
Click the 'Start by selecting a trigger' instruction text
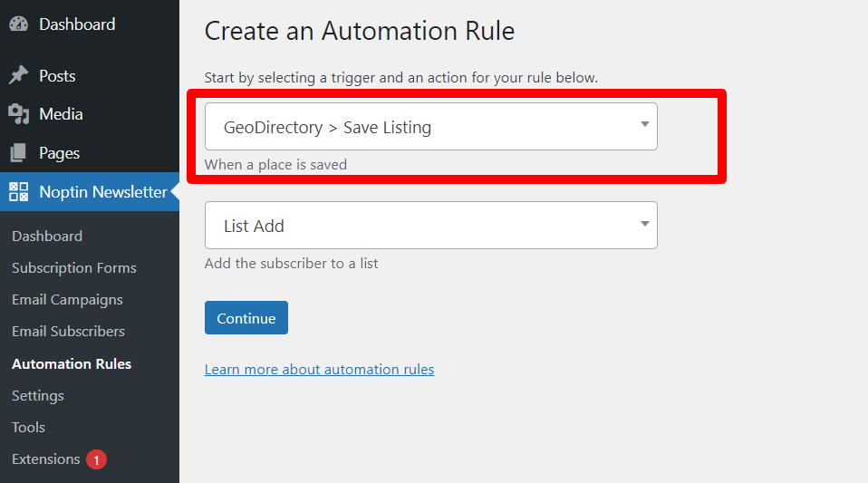coord(401,78)
